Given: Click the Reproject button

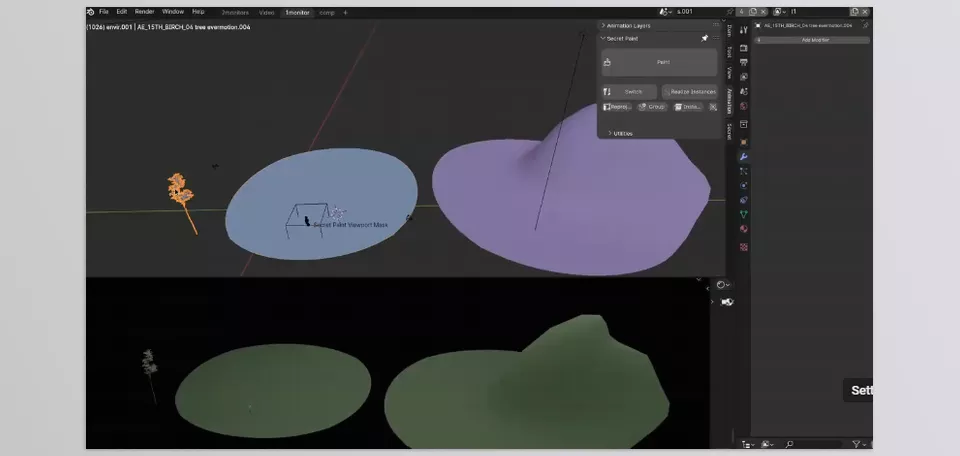Looking at the screenshot, I should click(x=617, y=107).
